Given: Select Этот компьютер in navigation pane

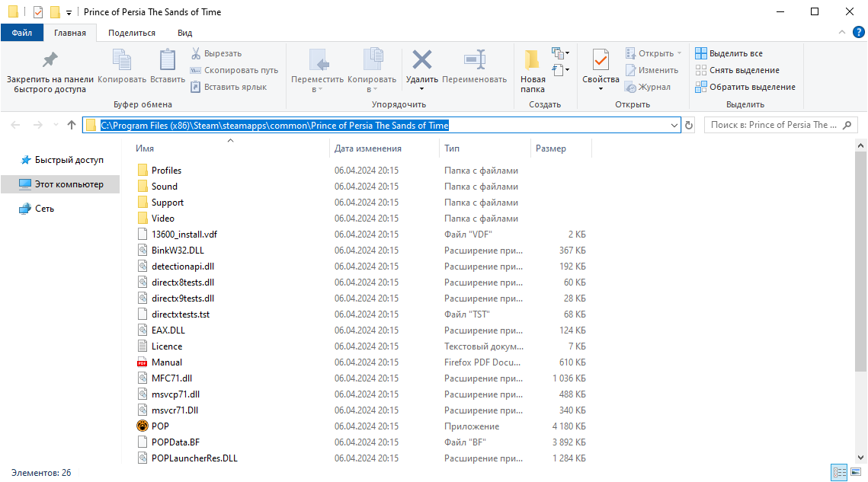Looking at the screenshot, I should [x=61, y=184].
